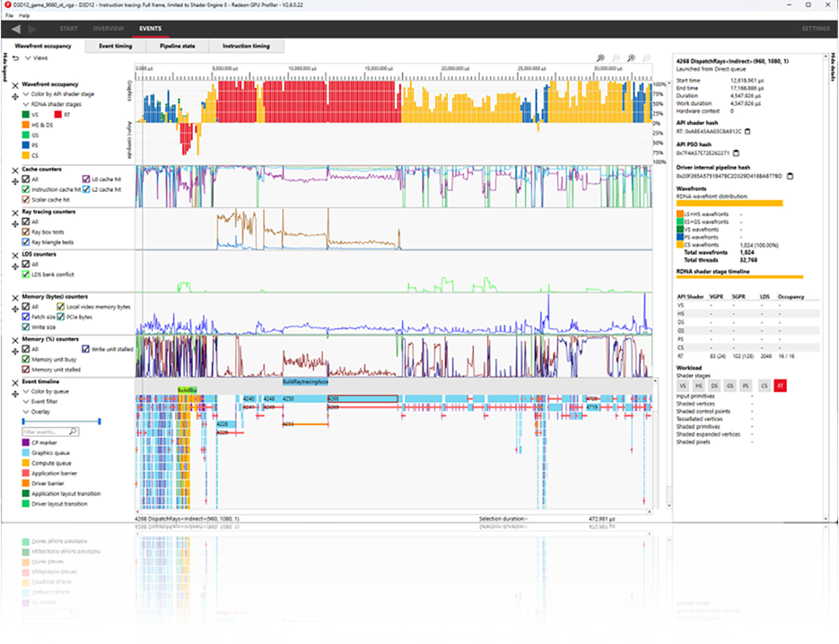Click the drag handle beside Cache counters
Image resolution: width=839 pixels, height=644 pixels.
click(x=14, y=180)
